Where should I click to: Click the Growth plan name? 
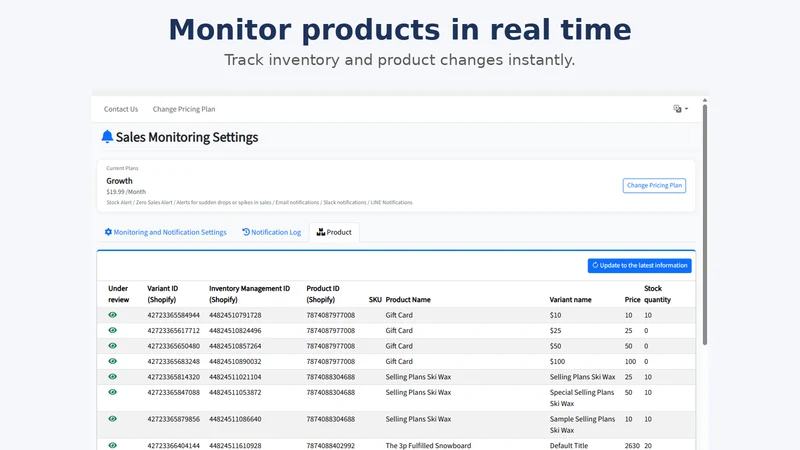119,181
